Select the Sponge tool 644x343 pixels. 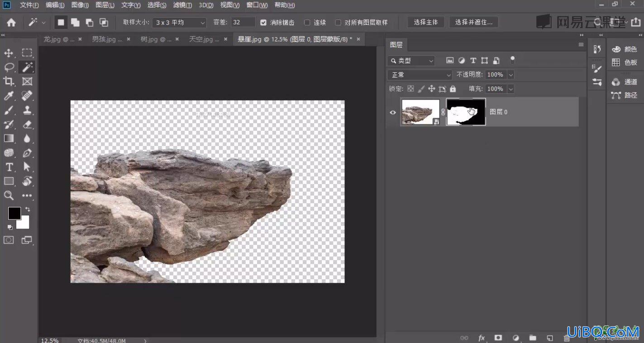click(x=9, y=153)
